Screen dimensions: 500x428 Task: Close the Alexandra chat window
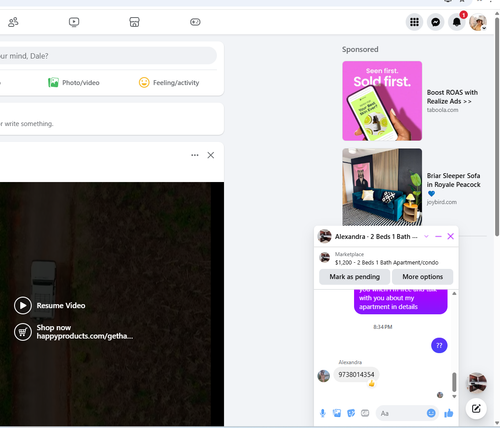tap(450, 236)
